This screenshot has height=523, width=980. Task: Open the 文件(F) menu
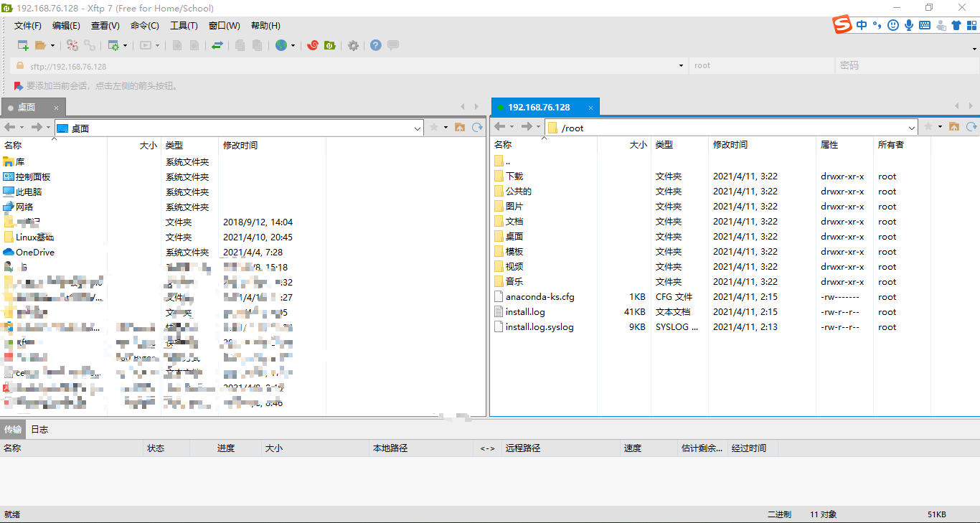(x=28, y=25)
